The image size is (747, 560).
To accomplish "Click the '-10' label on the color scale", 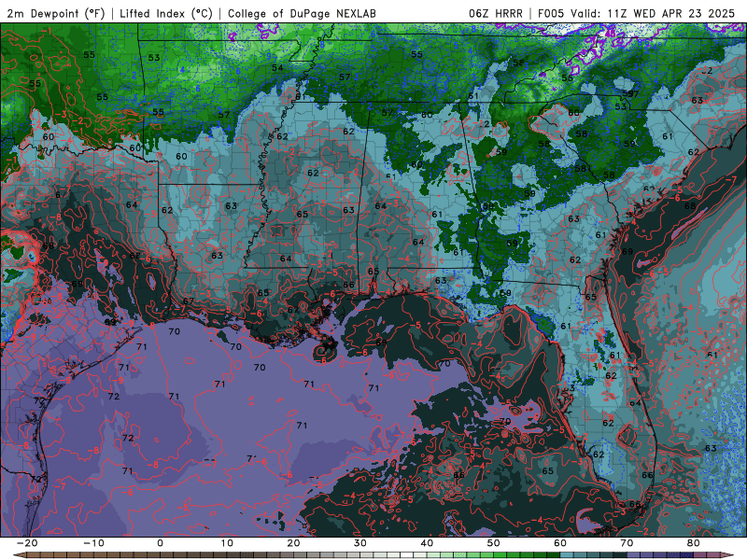I will coord(93,543).
